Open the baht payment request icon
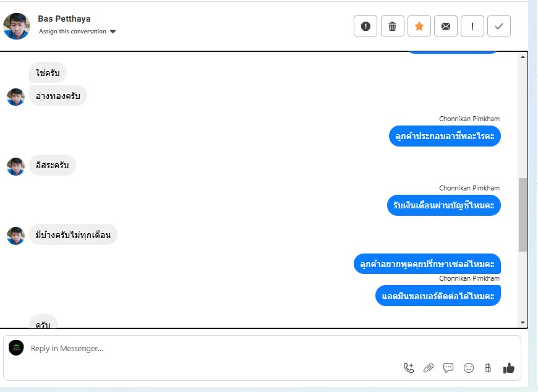Screen dimensions: 538x392 [x=488, y=368]
